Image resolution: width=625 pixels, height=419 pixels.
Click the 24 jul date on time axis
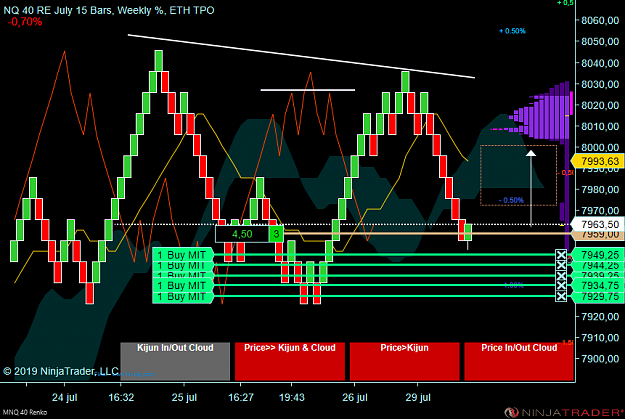tap(65, 397)
